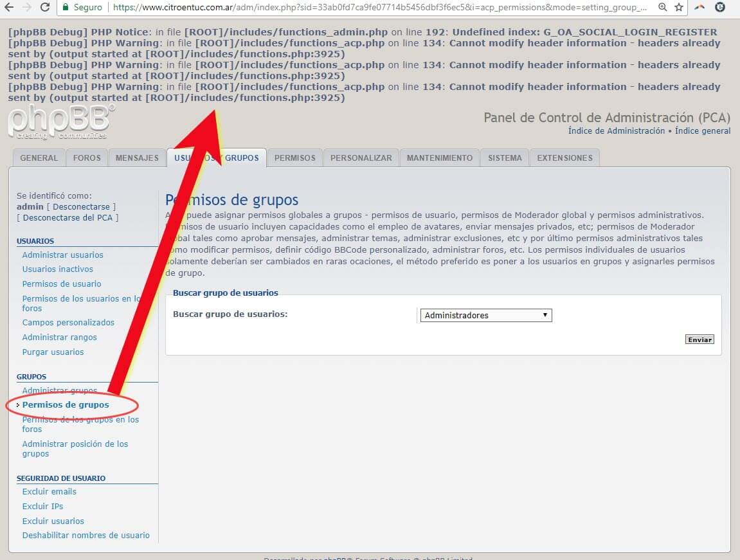Click the Desconectarse del PCA link
Image resolution: width=740 pixels, height=560 pixels.
tap(68, 217)
